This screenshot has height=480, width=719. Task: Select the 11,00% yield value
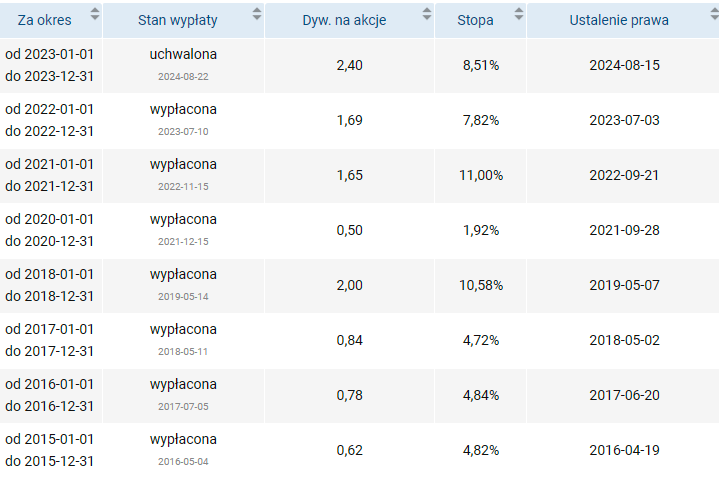pyautogui.click(x=481, y=175)
